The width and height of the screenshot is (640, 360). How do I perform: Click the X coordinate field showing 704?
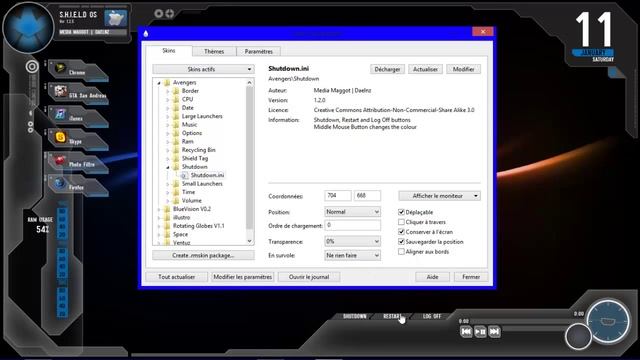click(338, 196)
